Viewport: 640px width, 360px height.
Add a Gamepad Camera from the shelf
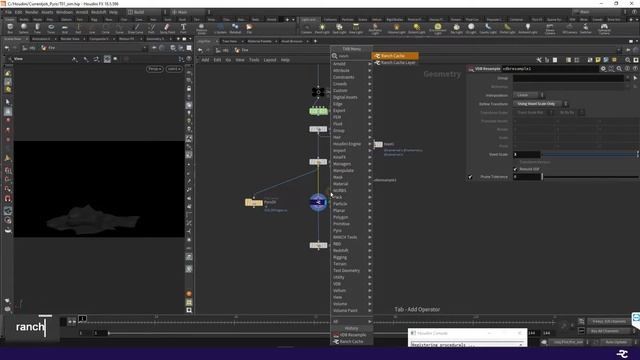tap(604, 29)
